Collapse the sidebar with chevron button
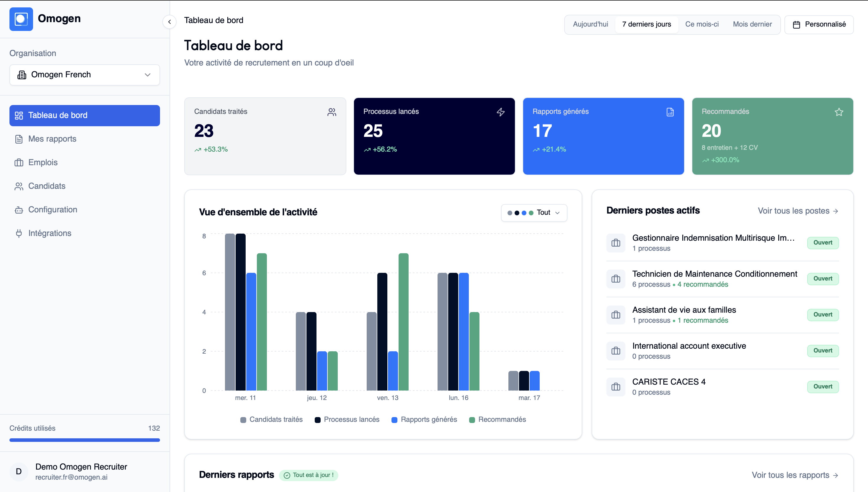The width and height of the screenshot is (868, 492). [x=169, y=22]
